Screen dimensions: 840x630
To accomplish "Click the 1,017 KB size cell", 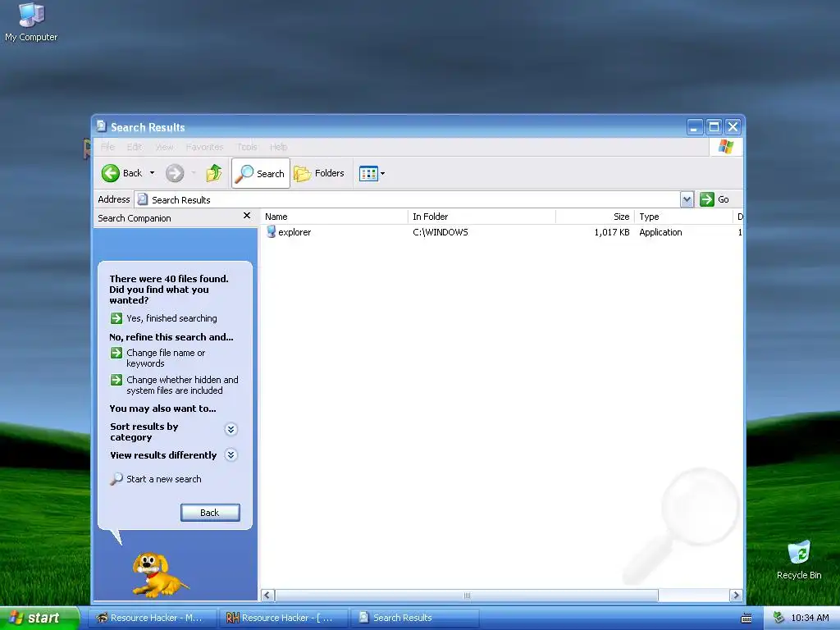I will 612,232.
